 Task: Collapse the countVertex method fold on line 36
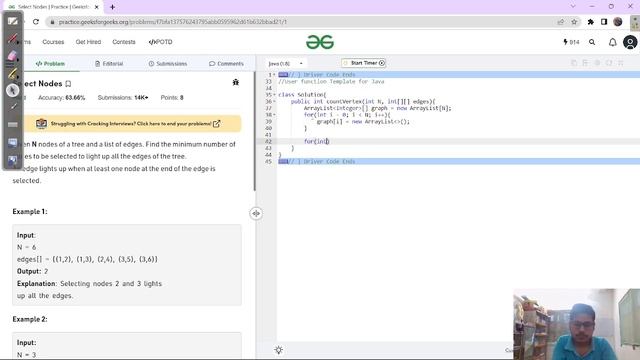[x=274, y=101]
